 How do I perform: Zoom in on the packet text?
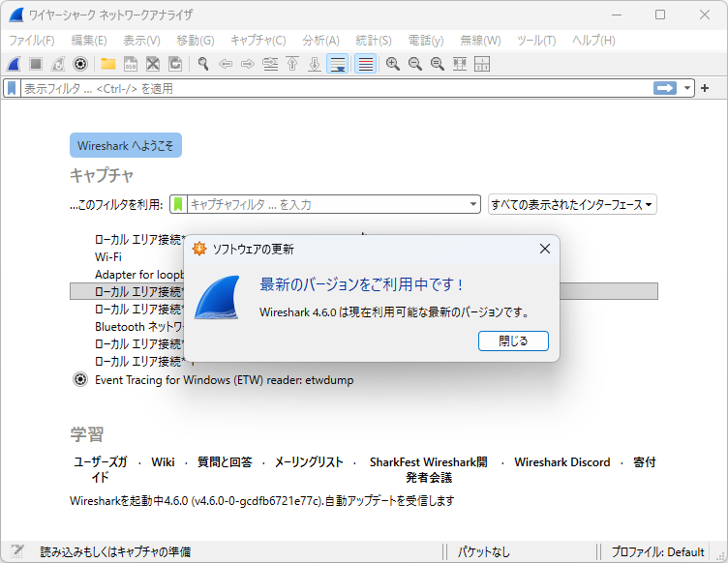click(x=393, y=64)
